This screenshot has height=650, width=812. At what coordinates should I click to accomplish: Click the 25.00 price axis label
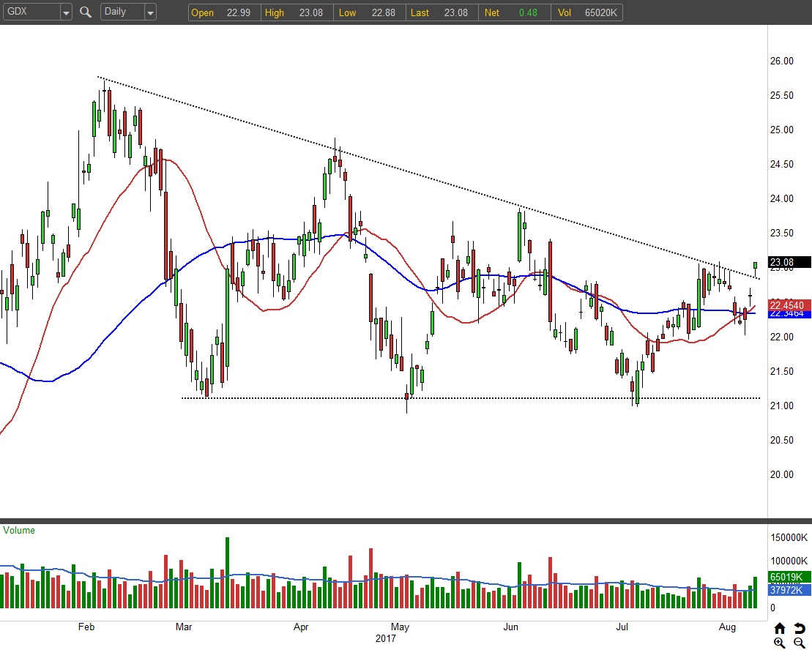click(x=781, y=130)
